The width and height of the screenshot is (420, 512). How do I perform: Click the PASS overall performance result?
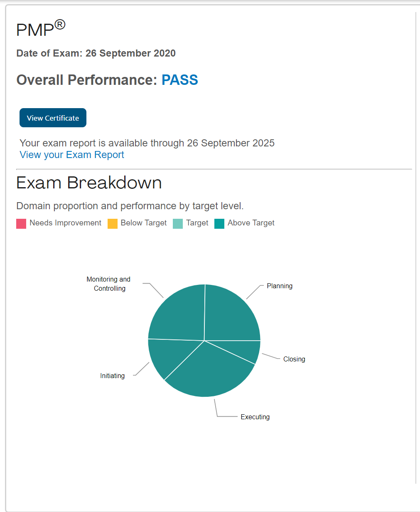pos(179,80)
